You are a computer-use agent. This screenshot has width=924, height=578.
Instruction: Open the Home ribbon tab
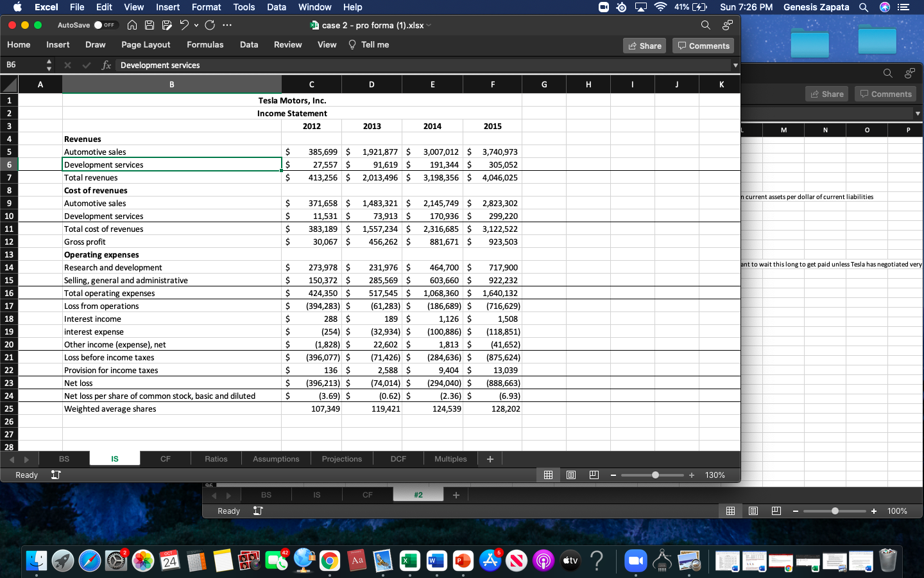coord(19,44)
